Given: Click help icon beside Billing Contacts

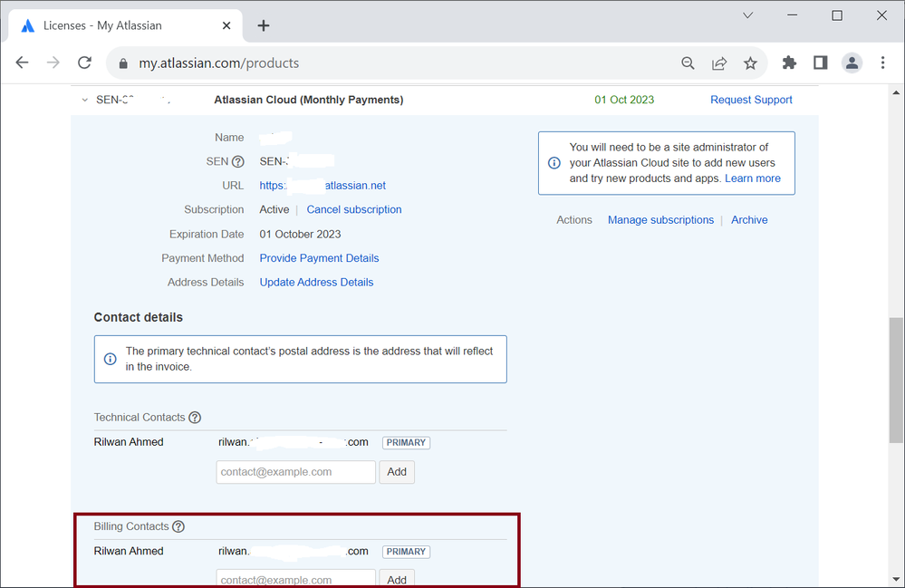Looking at the screenshot, I should [x=178, y=526].
